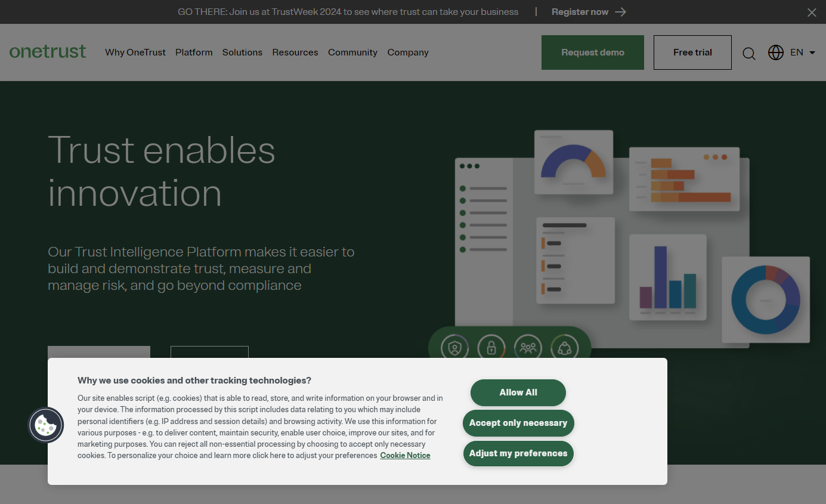Screen dimensions: 826x504
Task: Open the Community menu
Action: point(352,52)
